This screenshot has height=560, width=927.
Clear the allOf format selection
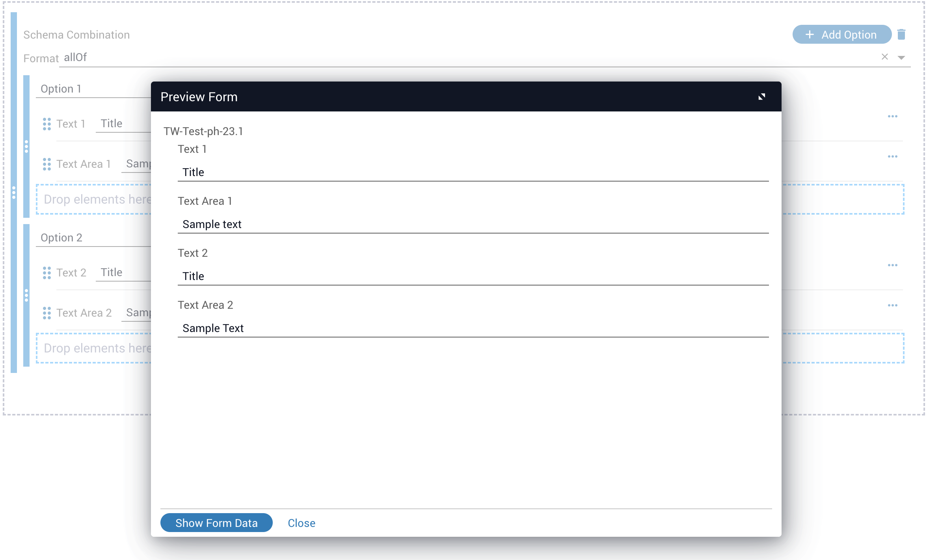click(x=884, y=57)
